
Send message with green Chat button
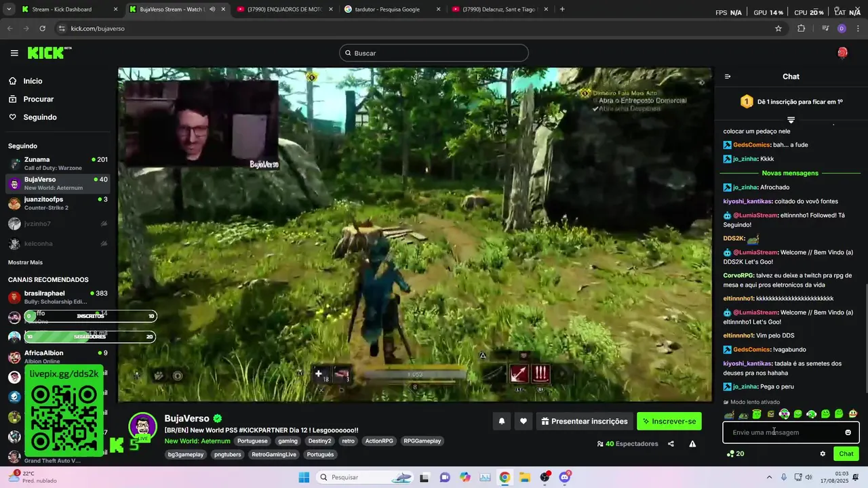[x=846, y=453]
